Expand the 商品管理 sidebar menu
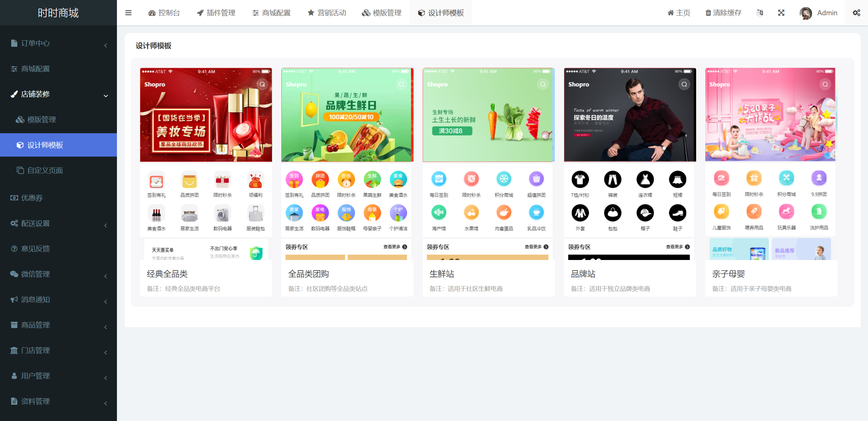The height and width of the screenshot is (421, 868). pyautogui.click(x=58, y=325)
